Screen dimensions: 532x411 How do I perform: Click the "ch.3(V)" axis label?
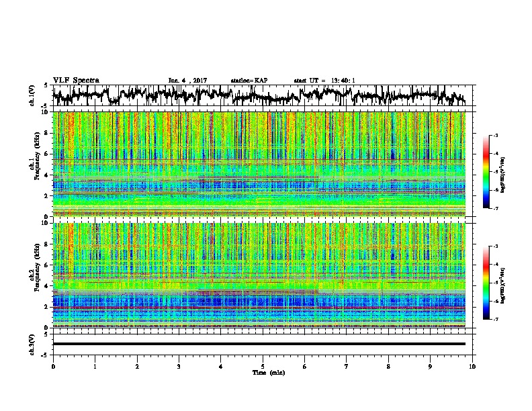point(32,345)
